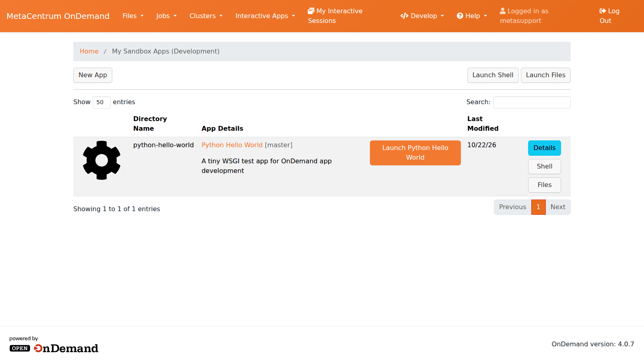Focus the Search input field

click(x=532, y=102)
